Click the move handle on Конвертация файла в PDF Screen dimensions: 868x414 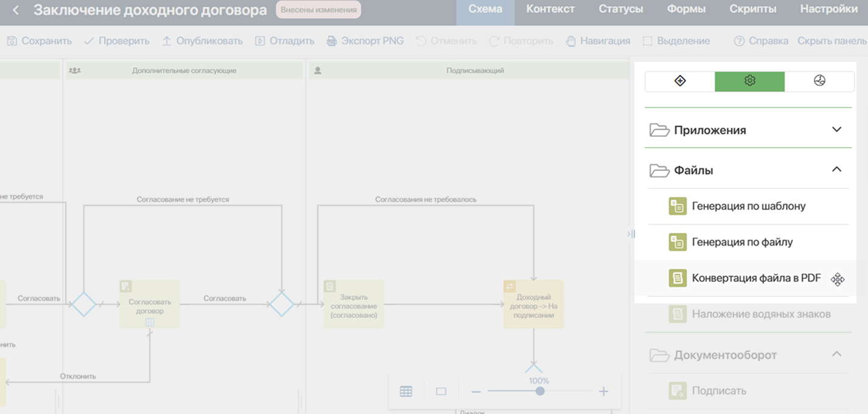838,279
